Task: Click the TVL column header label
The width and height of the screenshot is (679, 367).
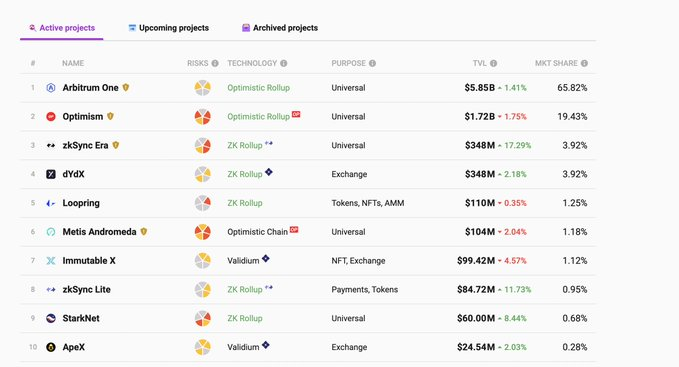Action: (x=480, y=63)
